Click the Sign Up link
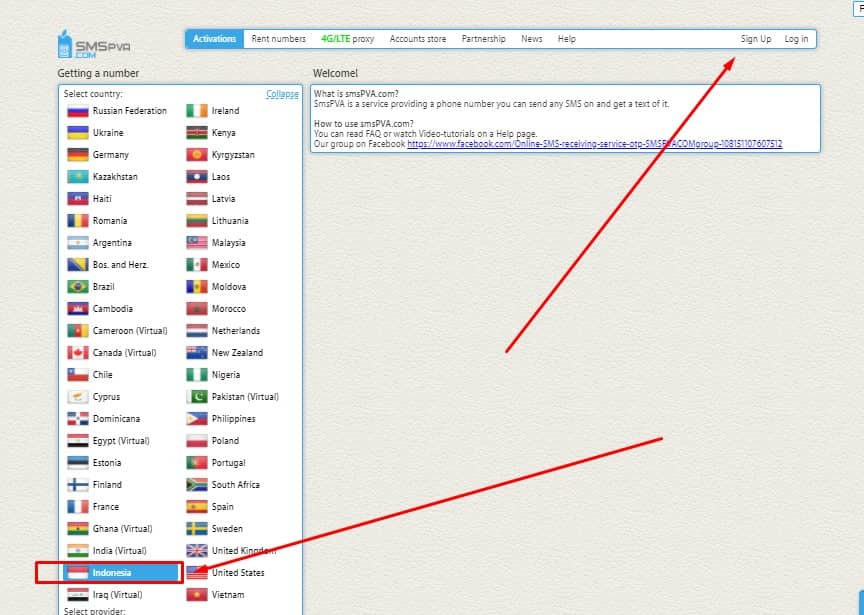The width and height of the screenshot is (864, 615). tap(755, 39)
